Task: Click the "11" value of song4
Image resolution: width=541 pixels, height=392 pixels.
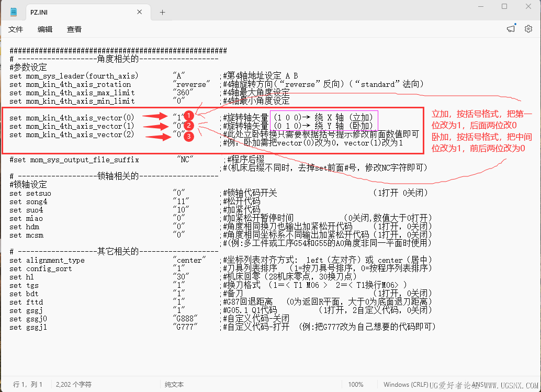Action: [x=181, y=201]
